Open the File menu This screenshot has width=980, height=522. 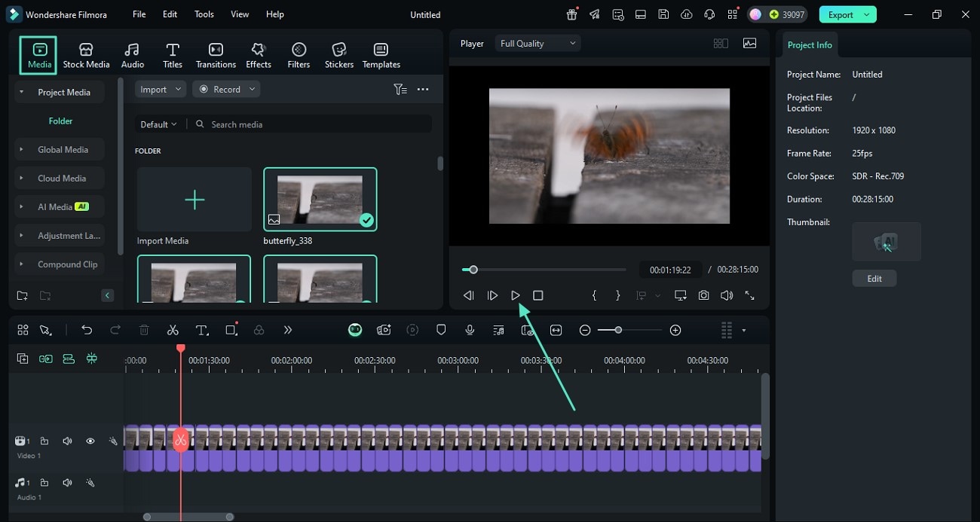(139, 14)
